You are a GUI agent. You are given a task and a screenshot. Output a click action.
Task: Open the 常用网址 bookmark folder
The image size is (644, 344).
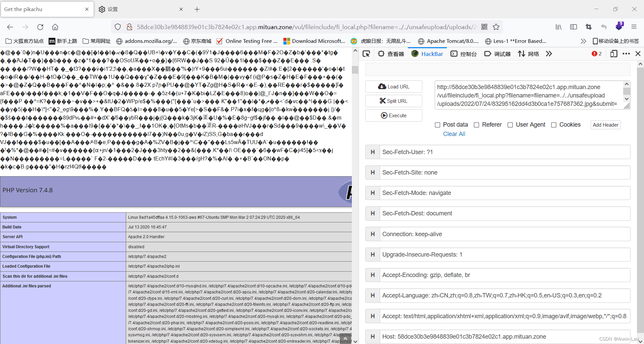97,41
